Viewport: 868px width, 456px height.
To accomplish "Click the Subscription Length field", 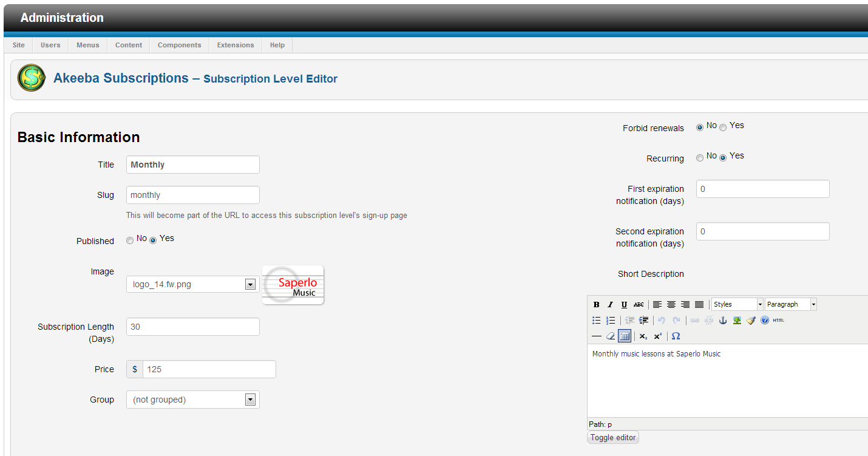I will click(x=193, y=327).
